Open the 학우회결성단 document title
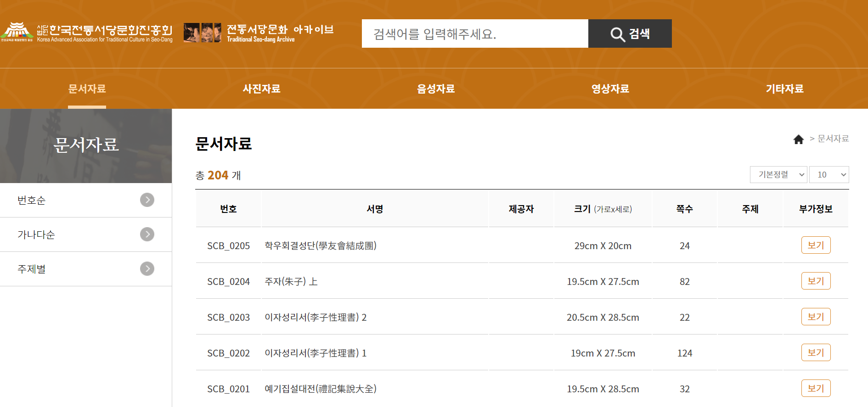 pyautogui.click(x=321, y=246)
